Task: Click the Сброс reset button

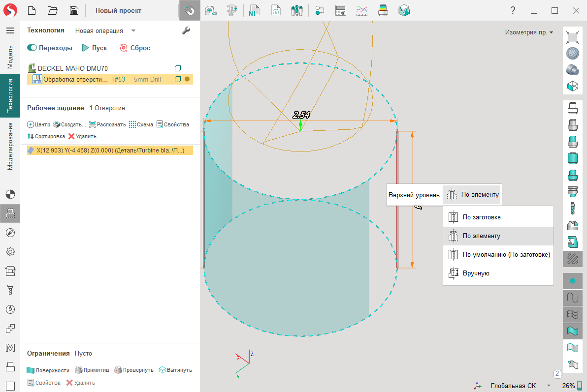Action: tap(135, 48)
